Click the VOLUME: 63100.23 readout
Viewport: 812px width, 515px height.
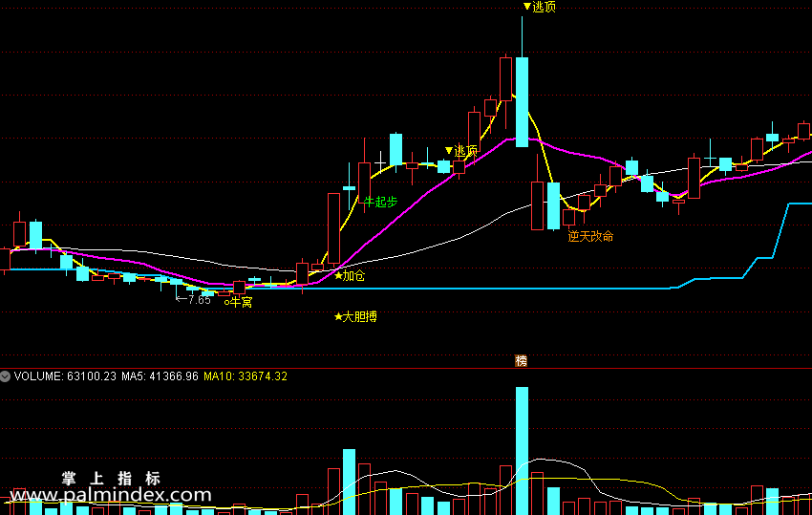(x=65, y=376)
